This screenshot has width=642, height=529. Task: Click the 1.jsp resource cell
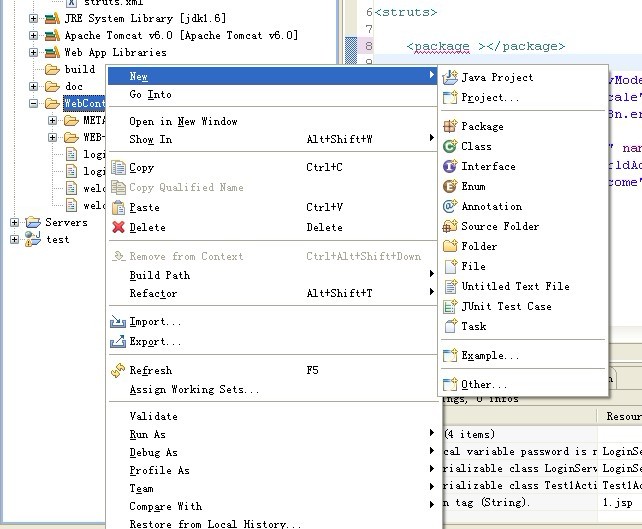click(x=619, y=502)
